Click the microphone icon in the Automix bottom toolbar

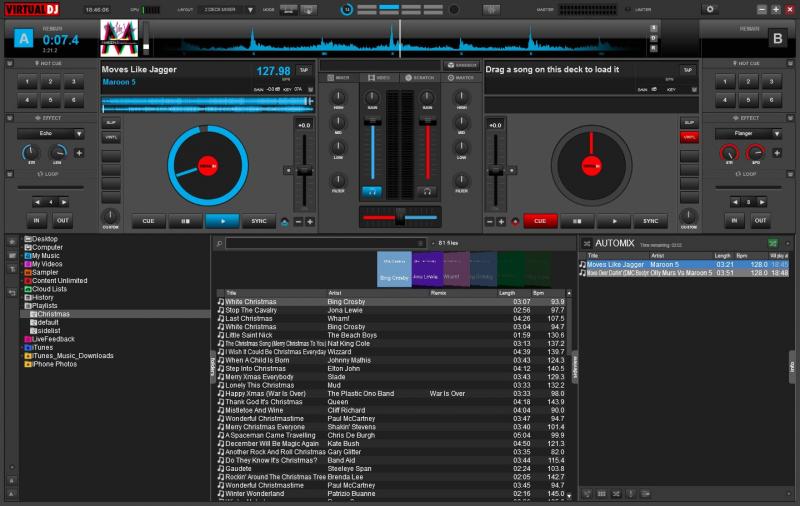(x=631, y=494)
